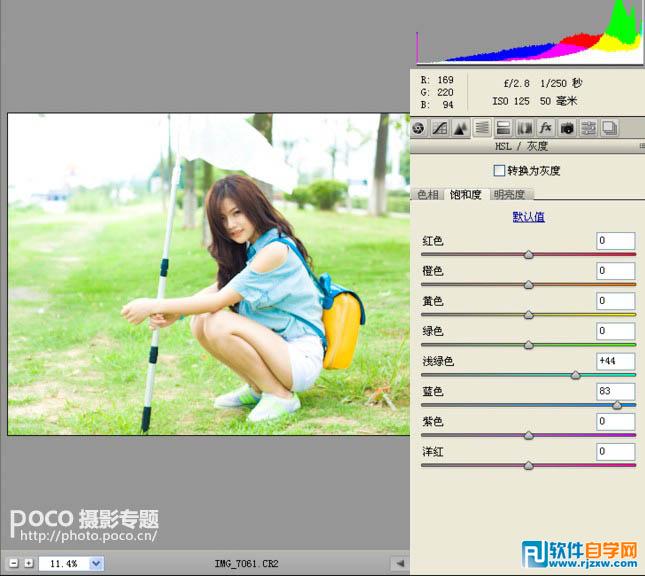
Task: Select the 饱和度 tab
Action: (465, 194)
